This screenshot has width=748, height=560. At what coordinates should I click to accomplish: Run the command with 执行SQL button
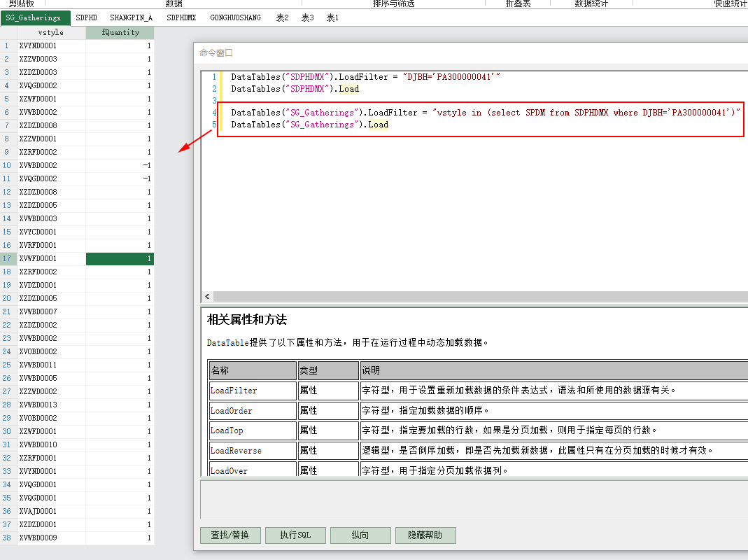[295, 535]
